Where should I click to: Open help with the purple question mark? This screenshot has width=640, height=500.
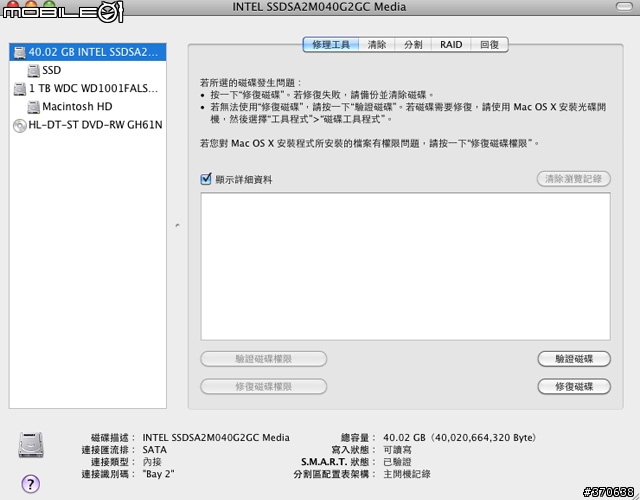pyautogui.click(x=30, y=484)
